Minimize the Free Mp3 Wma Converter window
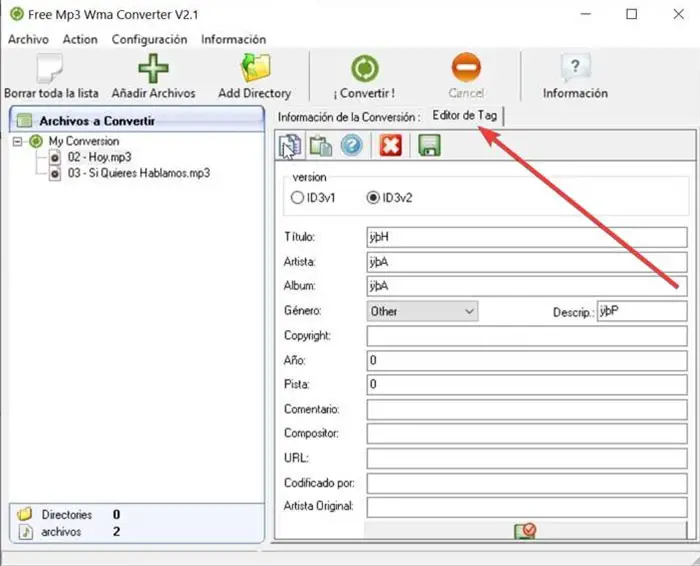 pos(585,14)
